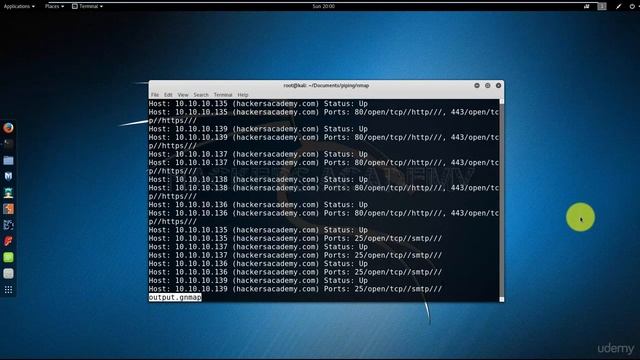This screenshot has width=640, height=360.
Task: Click the Sun 20:00 clock
Action: point(323,6)
